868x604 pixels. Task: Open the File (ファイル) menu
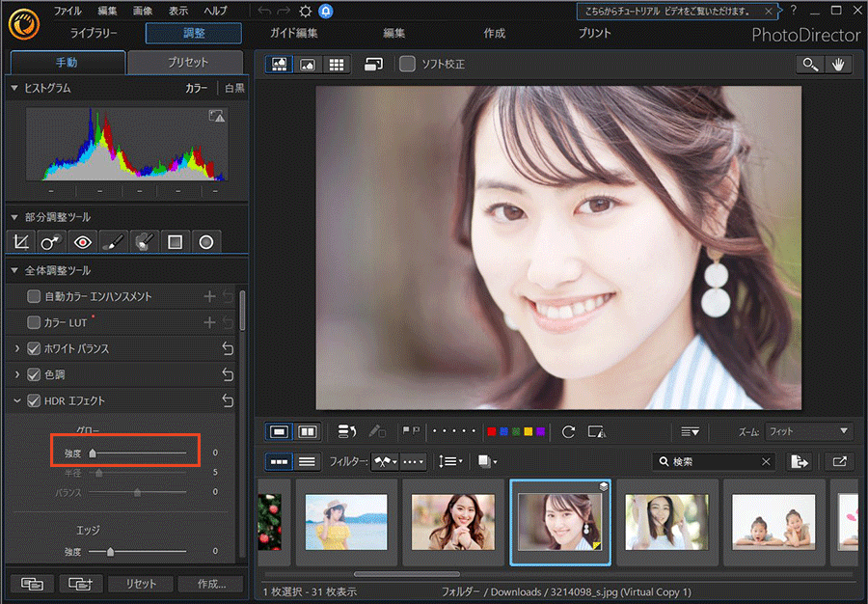coord(67,11)
